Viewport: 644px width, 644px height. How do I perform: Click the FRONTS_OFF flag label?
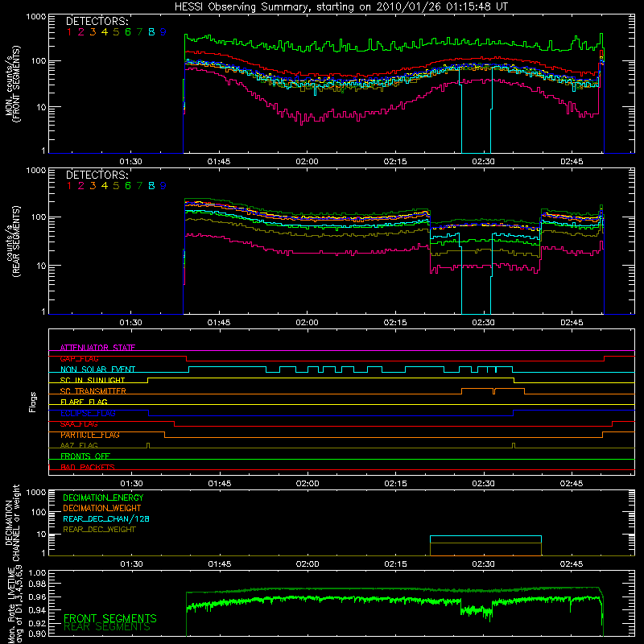tap(85, 456)
